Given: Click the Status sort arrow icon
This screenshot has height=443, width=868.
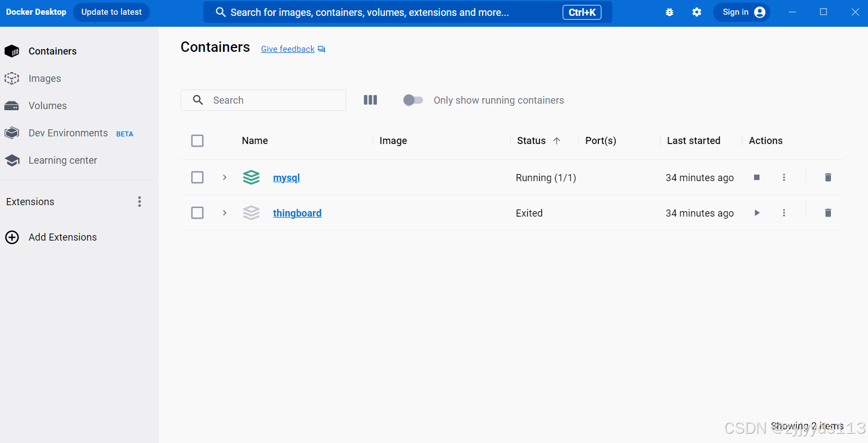Looking at the screenshot, I should [557, 141].
